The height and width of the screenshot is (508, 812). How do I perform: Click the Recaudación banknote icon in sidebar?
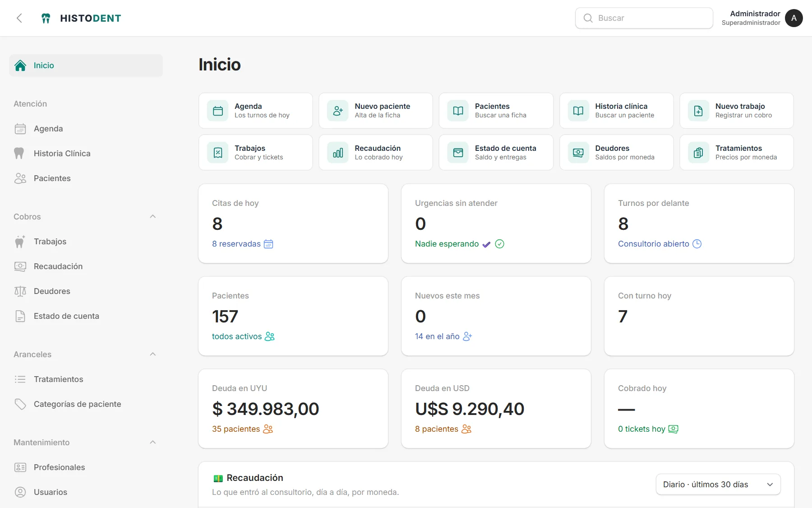pos(20,266)
